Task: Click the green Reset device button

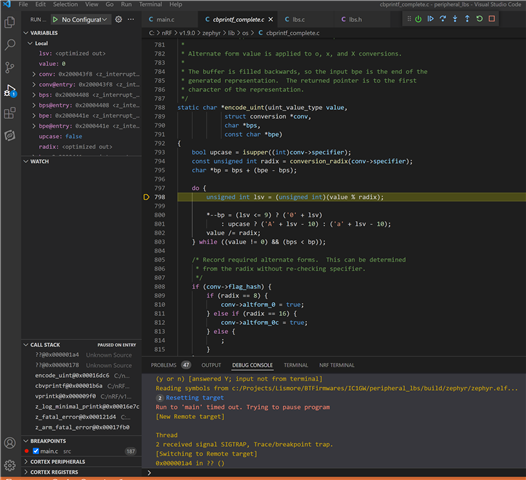Action: pos(418,19)
